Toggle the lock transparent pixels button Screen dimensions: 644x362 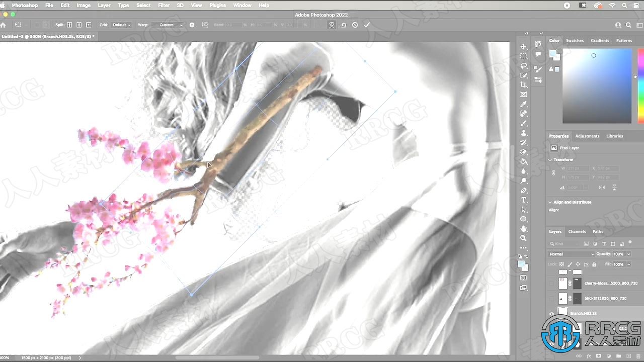[562, 264]
